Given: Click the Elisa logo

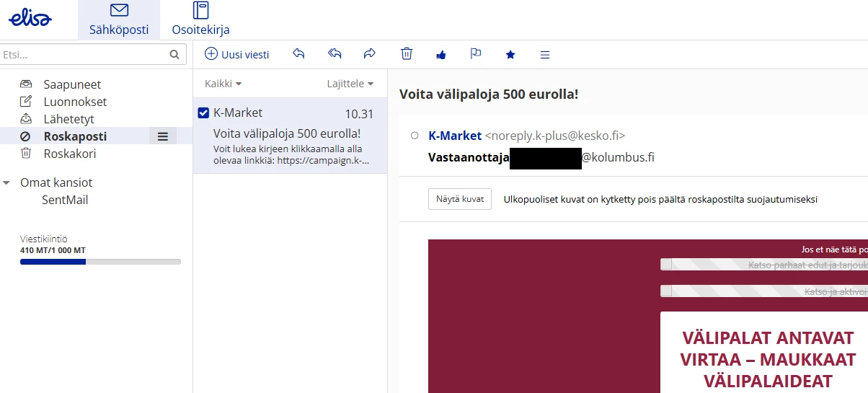Looking at the screenshot, I should [30, 19].
